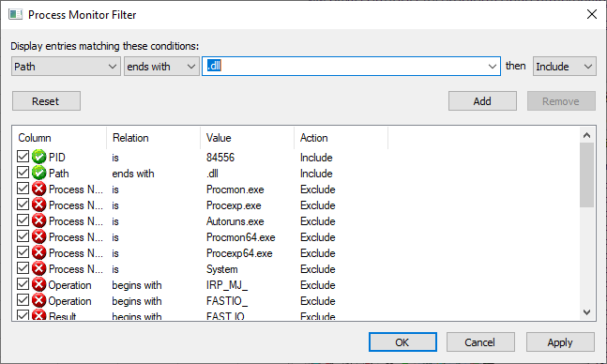Select the FASTIO_ value
Screen dimensions: 607x364
tap(227, 301)
